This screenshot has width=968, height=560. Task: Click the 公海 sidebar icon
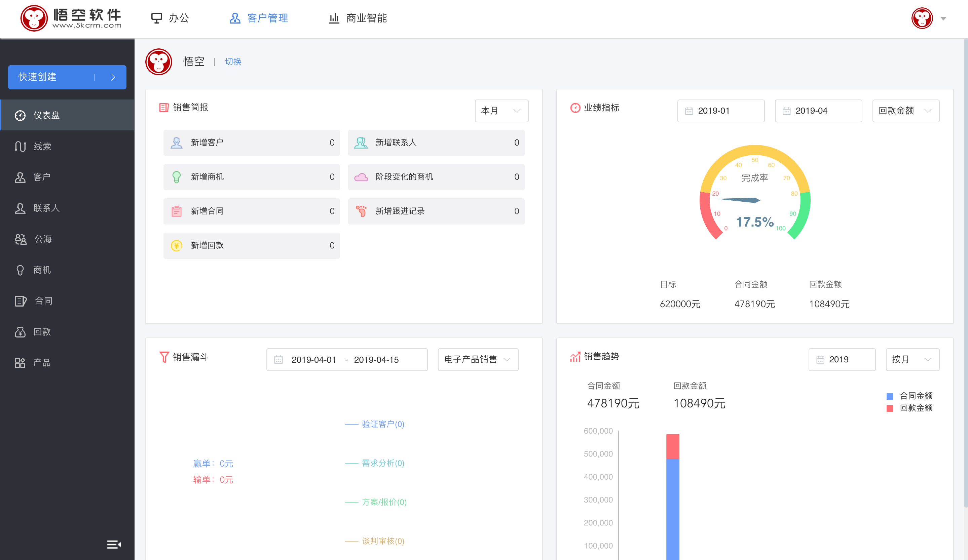(21, 239)
